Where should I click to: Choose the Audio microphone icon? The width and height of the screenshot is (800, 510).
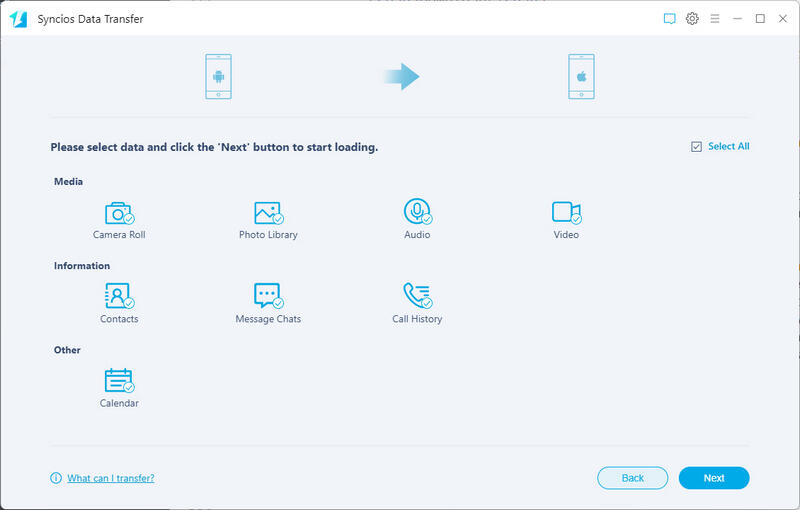click(x=417, y=212)
